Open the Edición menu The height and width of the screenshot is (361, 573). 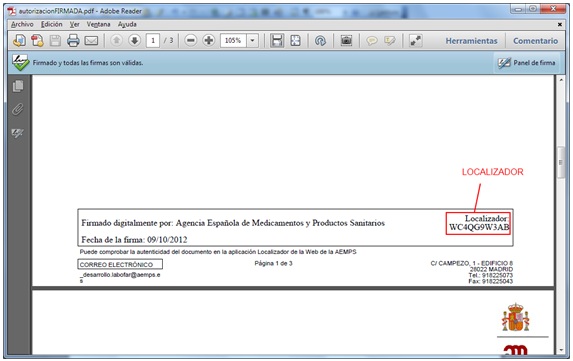(x=52, y=24)
